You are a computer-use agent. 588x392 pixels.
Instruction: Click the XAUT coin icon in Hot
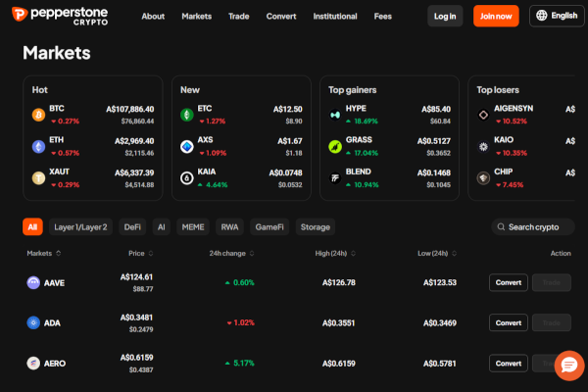click(38, 177)
